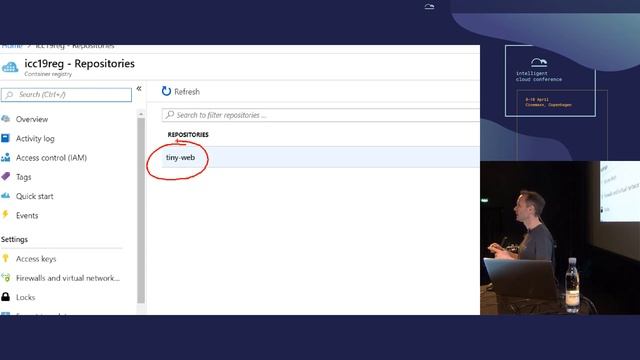
Task: Open the Locks settings item
Action: point(25,297)
